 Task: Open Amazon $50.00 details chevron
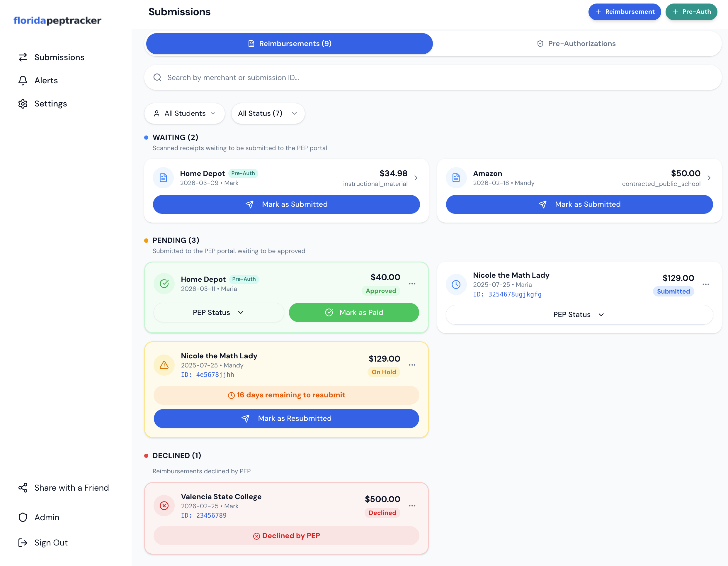pyautogui.click(x=709, y=178)
